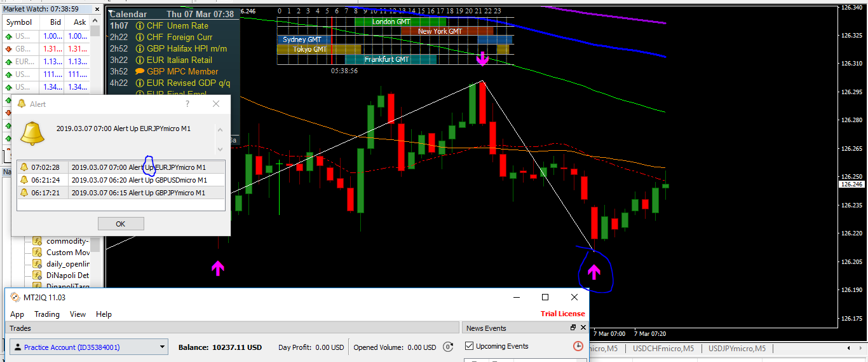Image resolution: width=868 pixels, height=362 pixels.
Task: Click the Market Watch scrollbar up arrow
Action: (95, 22)
